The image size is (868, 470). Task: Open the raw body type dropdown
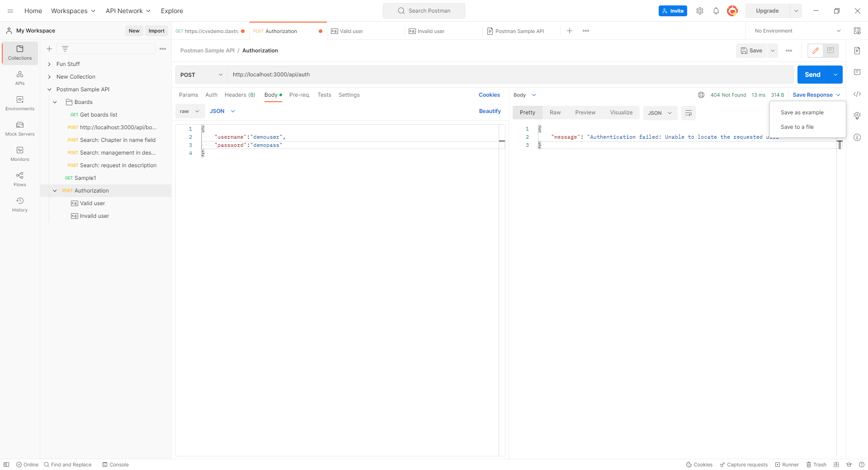(190, 111)
